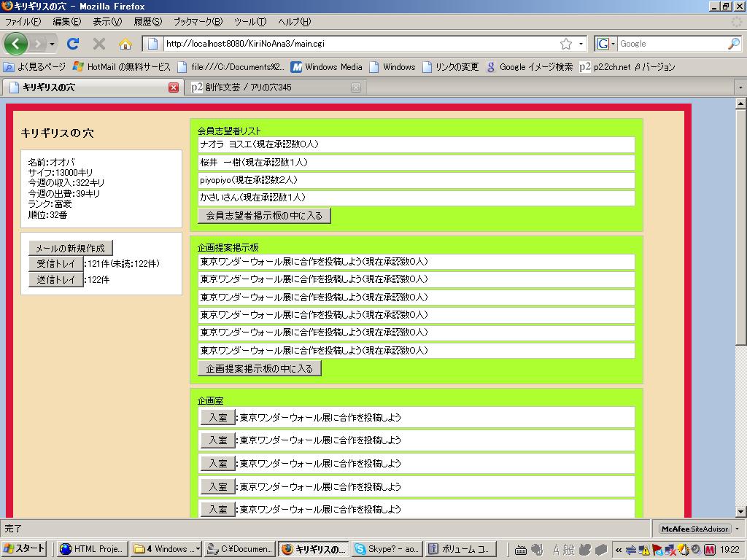
Task: Click the red McAfee M tray icon
Action: point(710,550)
